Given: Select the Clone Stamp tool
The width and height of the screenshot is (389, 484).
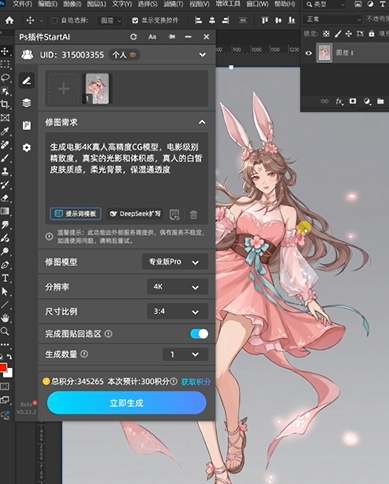Looking at the screenshot, I should point(5,171).
